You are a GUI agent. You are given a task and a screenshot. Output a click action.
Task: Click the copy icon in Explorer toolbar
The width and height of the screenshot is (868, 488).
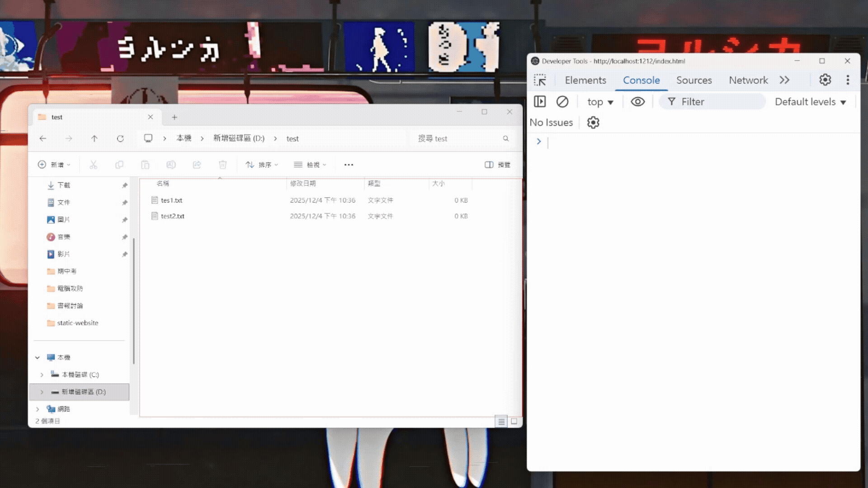click(x=119, y=164)
